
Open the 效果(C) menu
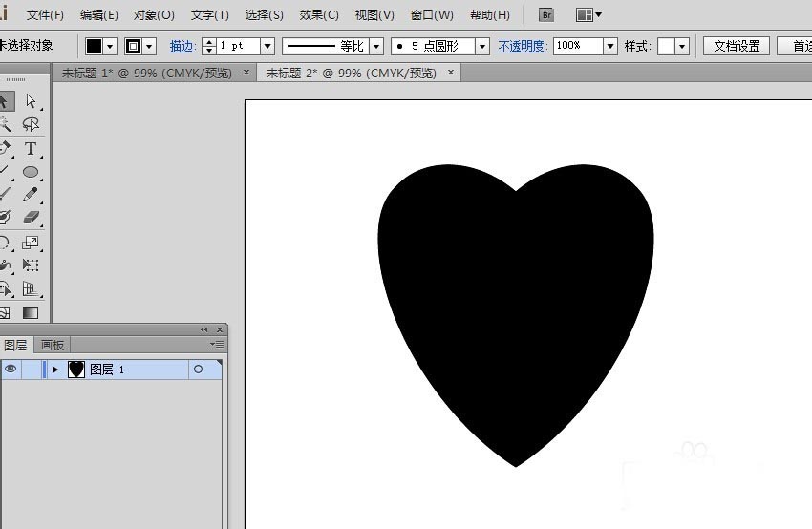(x=319, y=15)
